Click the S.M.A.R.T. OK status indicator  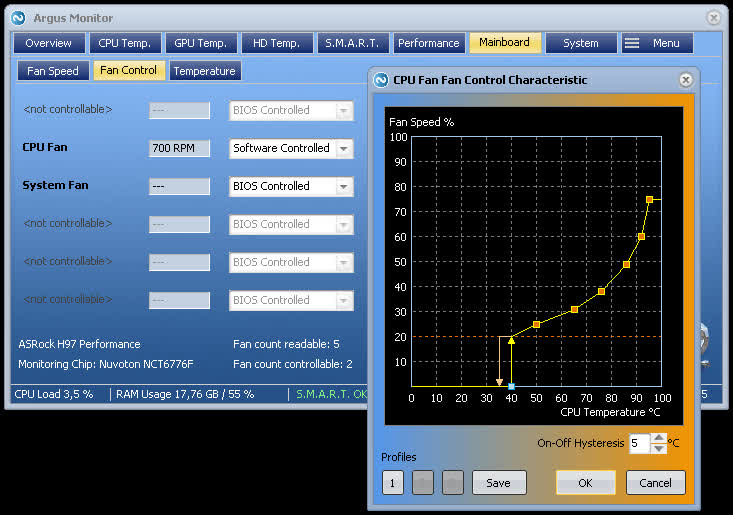click(x=331, y=394)
